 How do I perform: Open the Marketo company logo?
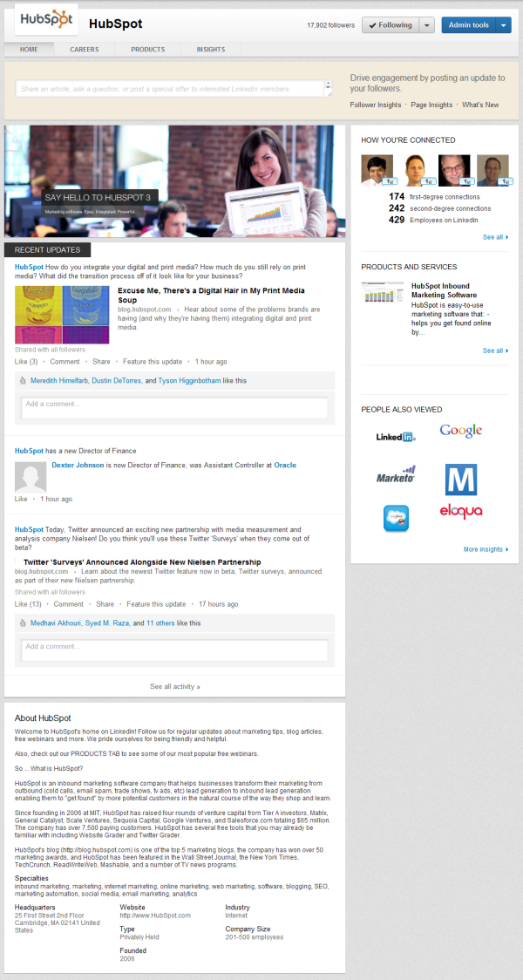[396, 475]
